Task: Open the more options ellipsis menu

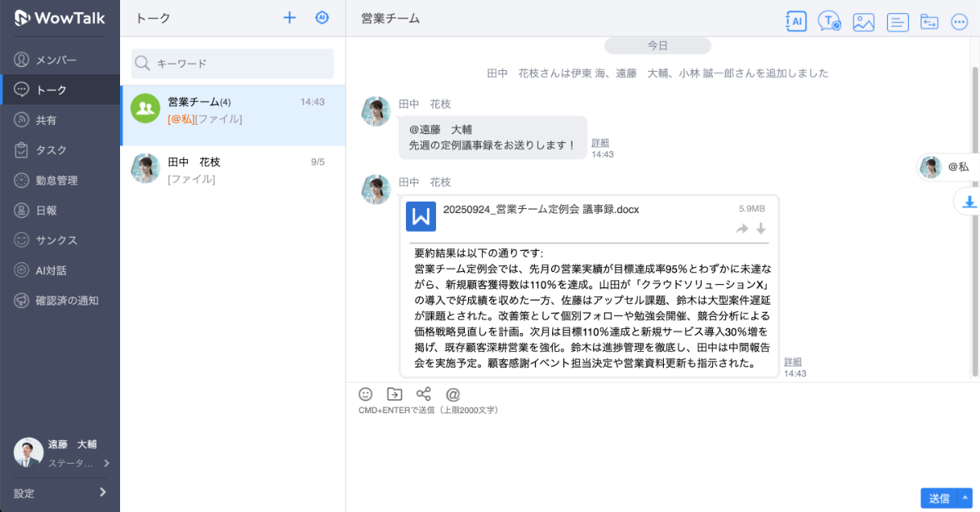Action: (960, 22)
